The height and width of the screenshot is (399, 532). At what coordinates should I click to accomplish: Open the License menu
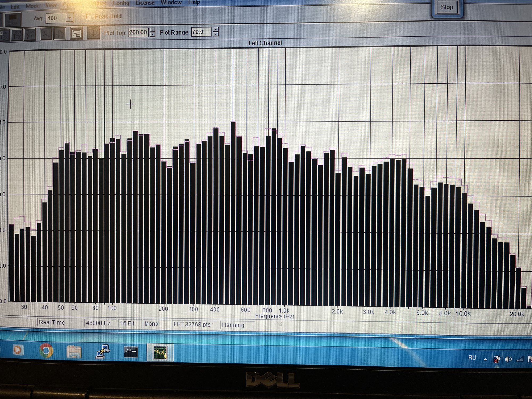[145, 3]
